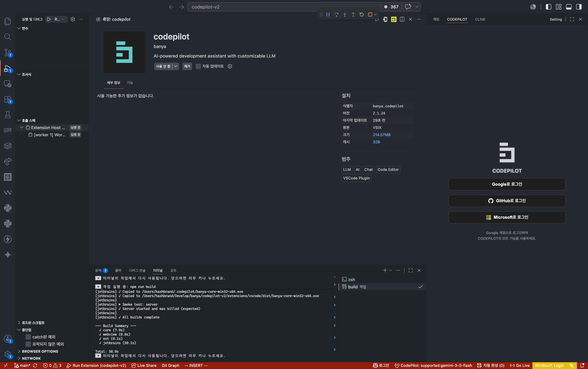Viewport: 588px width, 369px height.
Task: Open the Manage gear in activity bar
Action: pyautogui.click(x=8, y=354)
